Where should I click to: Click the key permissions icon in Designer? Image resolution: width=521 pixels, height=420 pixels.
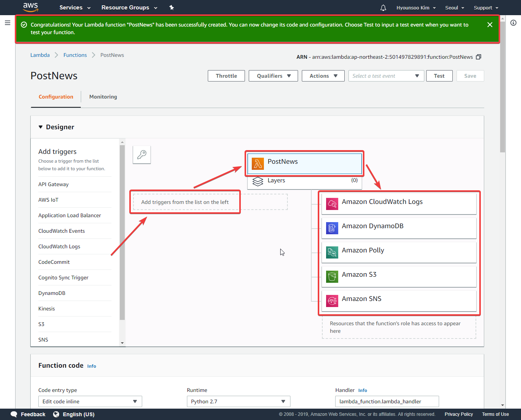click(x=142, y=155)
